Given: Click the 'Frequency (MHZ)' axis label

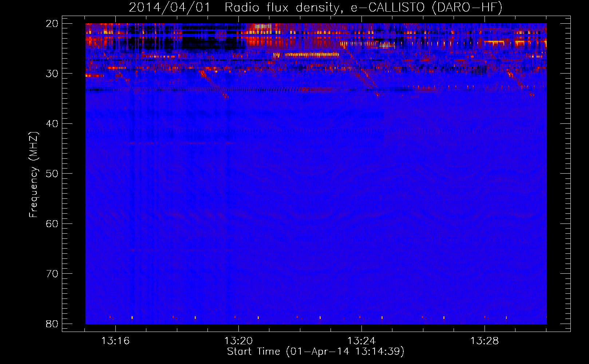Looking at the screenshot, I should click(x=33, y=175).
